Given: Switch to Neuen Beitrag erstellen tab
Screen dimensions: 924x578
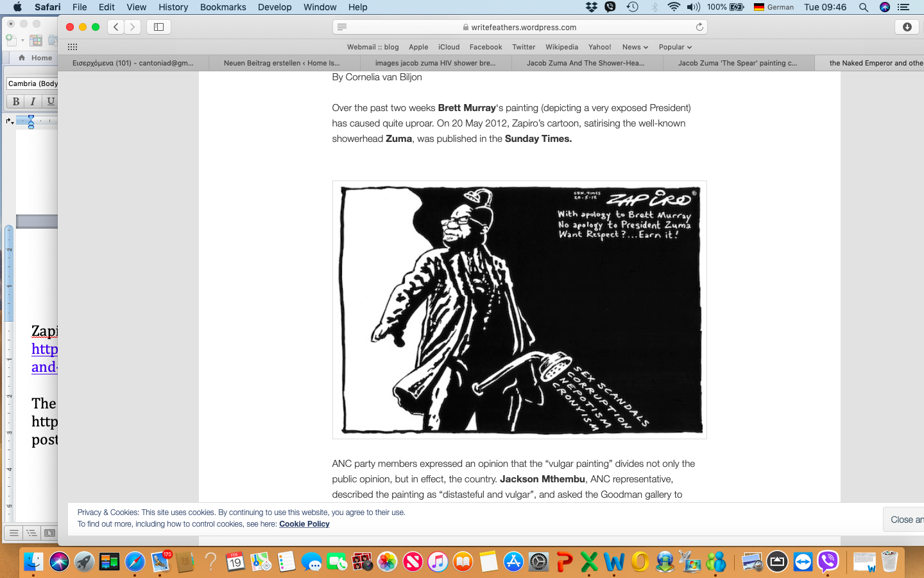Looking at the screenshot, I should pyautogui.click(x=285, y=63).
